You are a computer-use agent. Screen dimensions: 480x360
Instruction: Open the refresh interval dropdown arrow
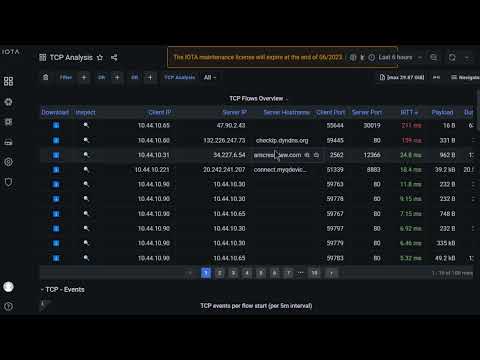tap(468, 57)
